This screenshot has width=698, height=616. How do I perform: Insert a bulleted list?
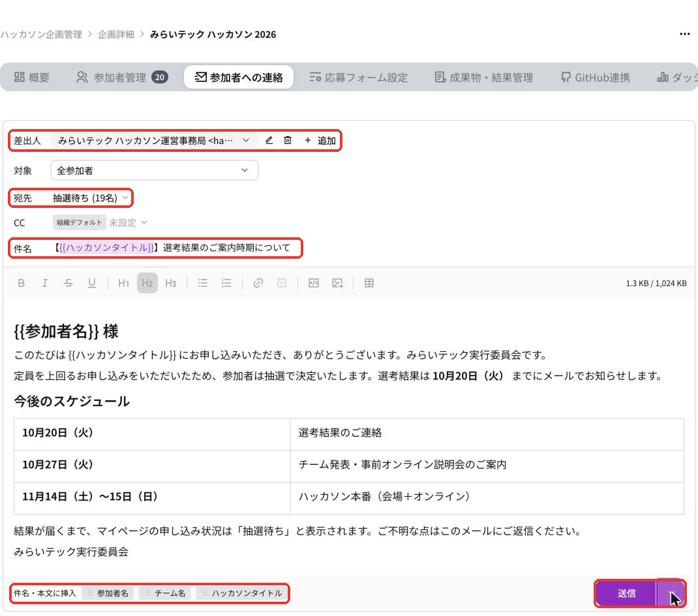click(202, 284)
